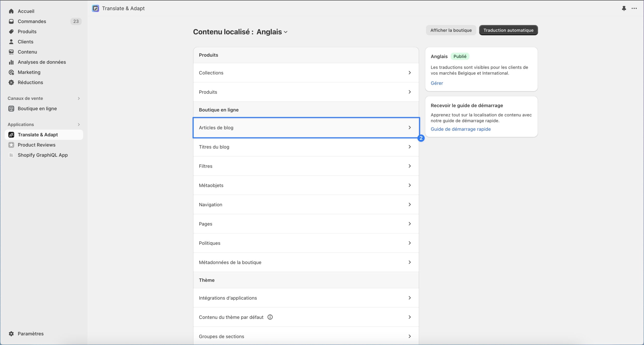The image size is (644, 345).
Task: Expand the Applications section chevron
Action: [79, 125]
